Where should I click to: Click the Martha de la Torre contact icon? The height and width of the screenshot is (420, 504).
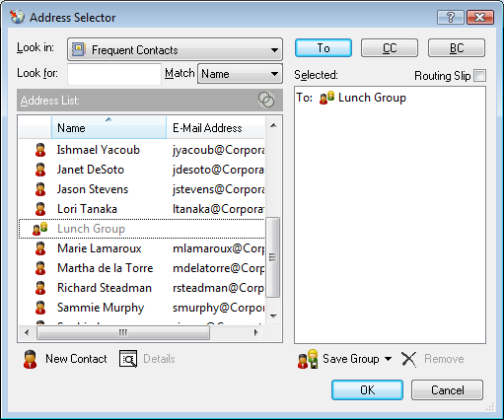40,268
